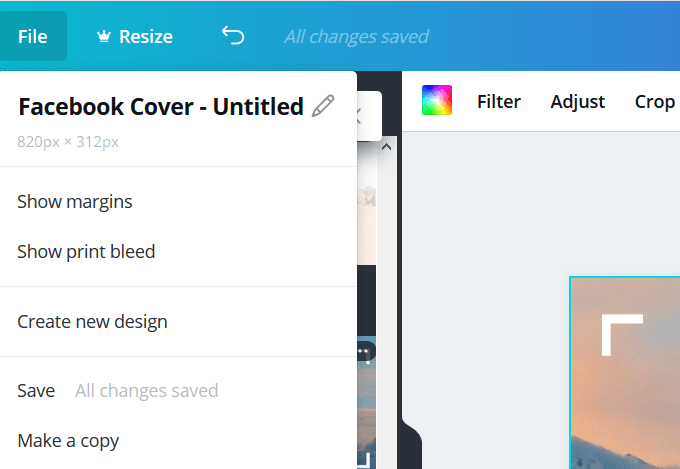
Task: Click the side panel scroll-up arrow
Action: 386,147
